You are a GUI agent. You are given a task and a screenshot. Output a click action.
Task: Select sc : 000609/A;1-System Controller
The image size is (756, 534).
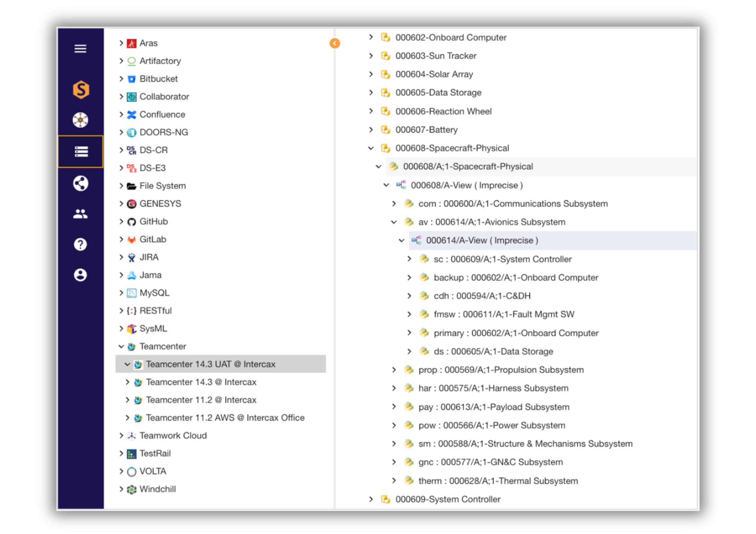tap(502, 259)
